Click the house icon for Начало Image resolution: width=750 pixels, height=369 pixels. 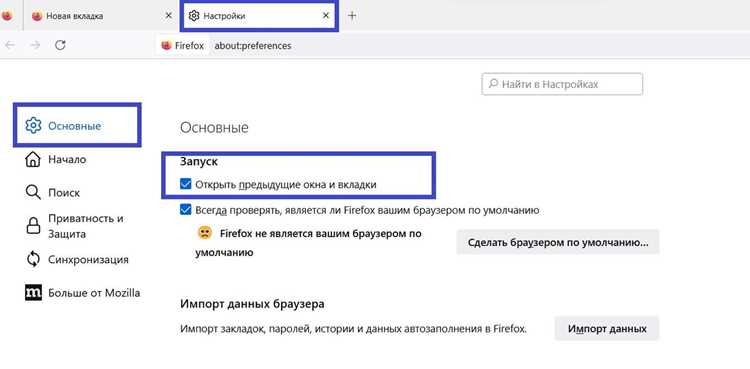33,159
